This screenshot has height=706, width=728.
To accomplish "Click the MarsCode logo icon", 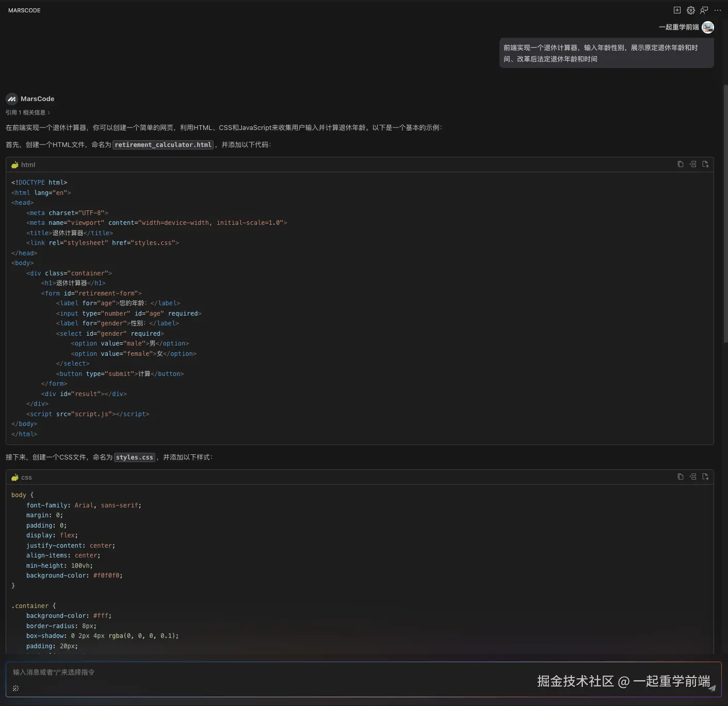I will tap(11, 99).
